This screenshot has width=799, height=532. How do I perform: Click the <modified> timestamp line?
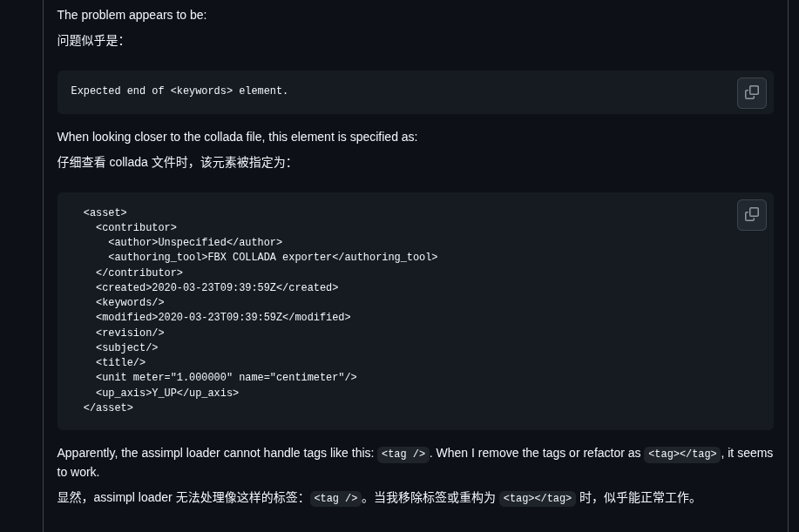coord(223,318)
